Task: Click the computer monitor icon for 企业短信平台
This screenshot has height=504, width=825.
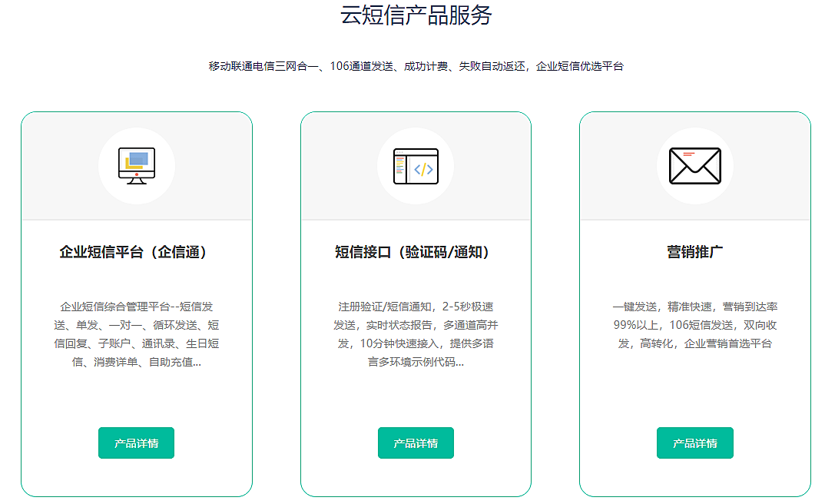Action: coord(137,166)
